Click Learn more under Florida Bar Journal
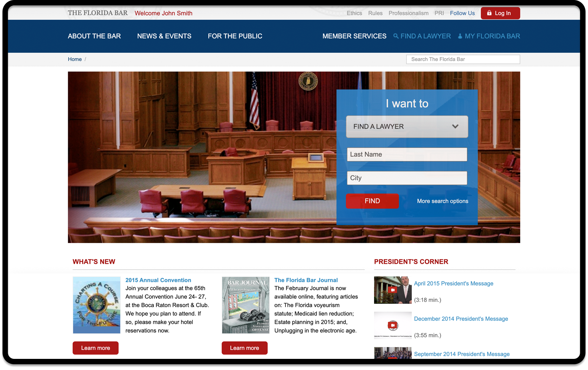Image resolution: width=588 pixels, height=370 pixels. (244, 348)
